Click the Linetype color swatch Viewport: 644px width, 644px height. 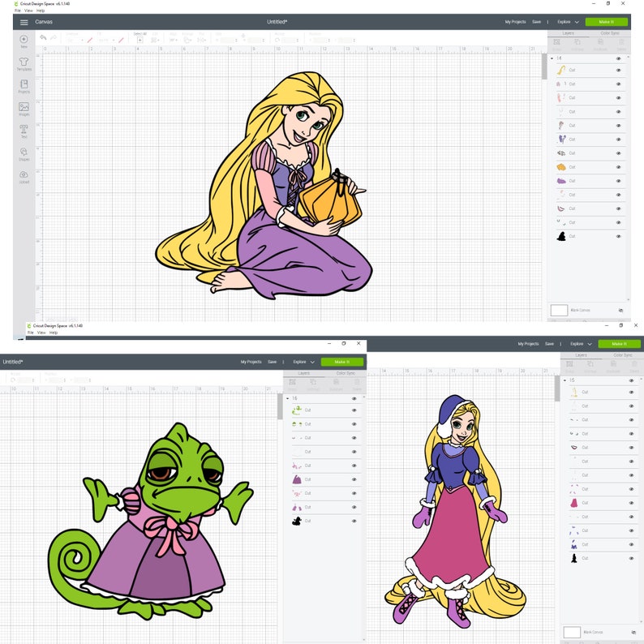click(89, 41)
